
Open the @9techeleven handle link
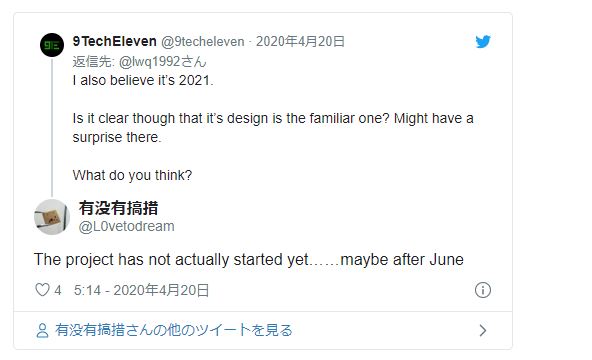point(203,42)
